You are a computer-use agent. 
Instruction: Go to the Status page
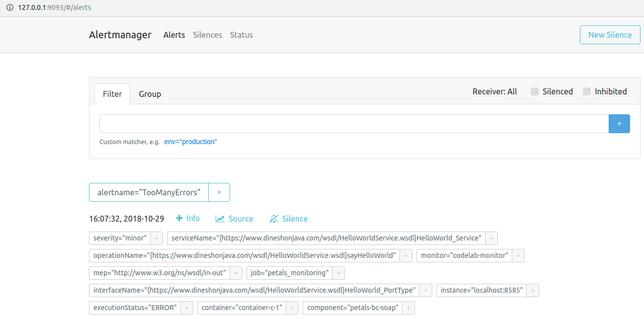pyautogui.click(x=241, y=35)
